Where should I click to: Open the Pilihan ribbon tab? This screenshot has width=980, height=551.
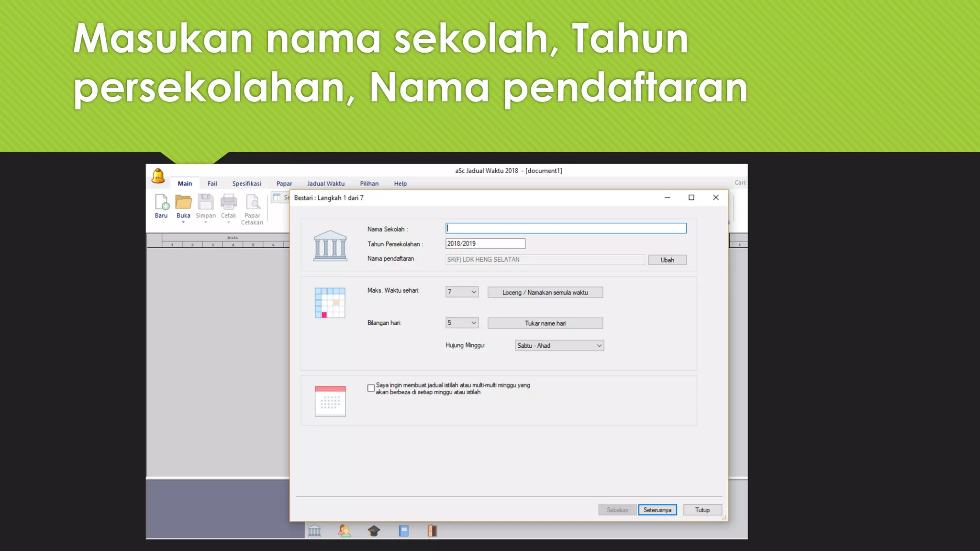coord(369,184)
